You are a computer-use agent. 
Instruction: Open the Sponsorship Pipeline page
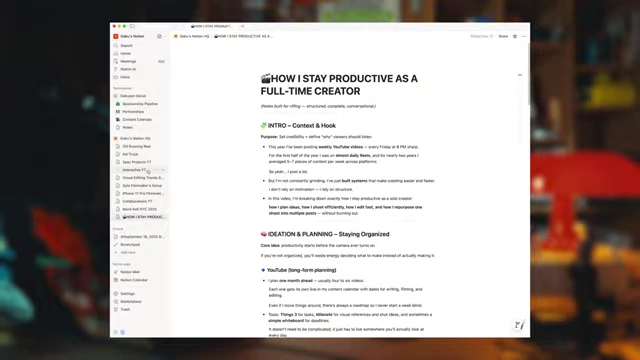[139, 104]
